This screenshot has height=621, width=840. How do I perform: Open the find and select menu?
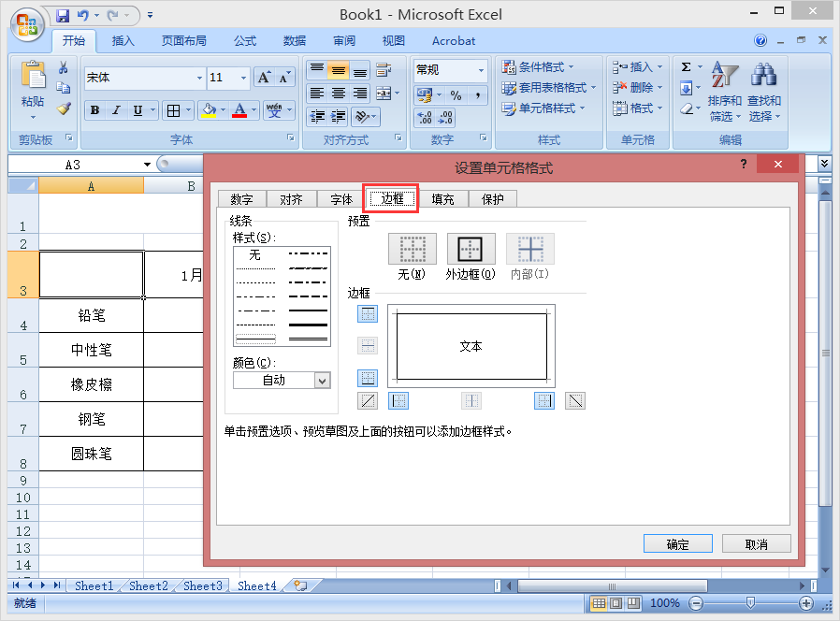764,92
